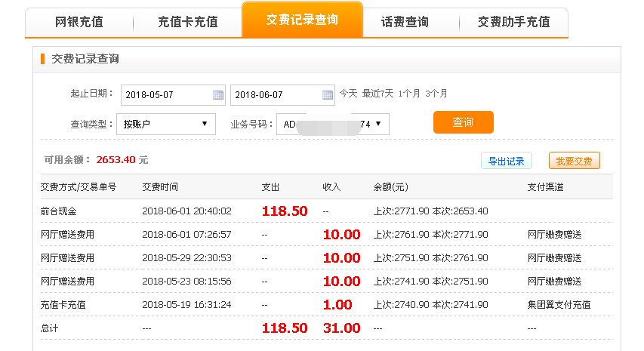Click balance text 上次:2771.90 本次:2653.40
Viewport: 644px width, 351px height.
430,211
